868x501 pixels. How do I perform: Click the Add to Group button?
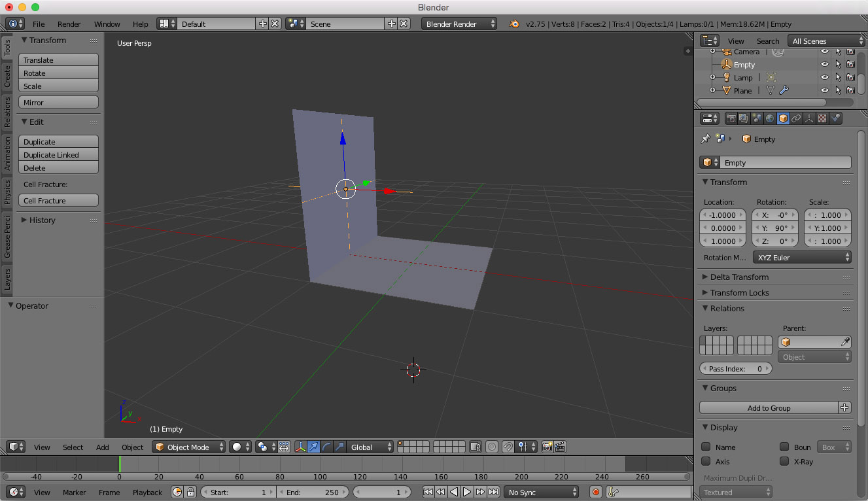tap(769, 407)
